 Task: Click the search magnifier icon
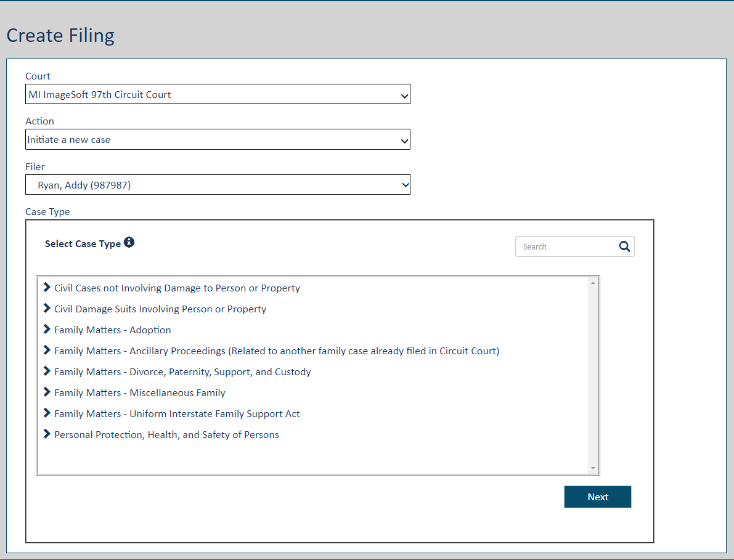point(624,246)
